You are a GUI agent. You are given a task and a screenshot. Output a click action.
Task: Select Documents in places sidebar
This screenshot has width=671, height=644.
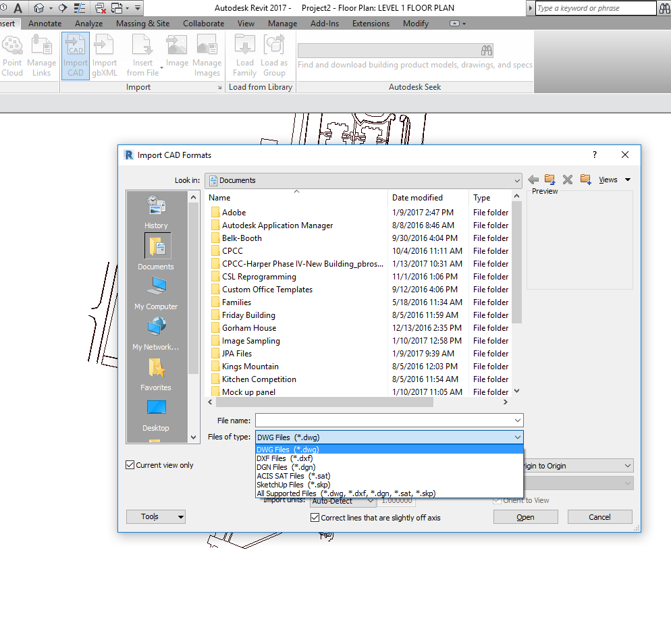click(x=156, y=252)
